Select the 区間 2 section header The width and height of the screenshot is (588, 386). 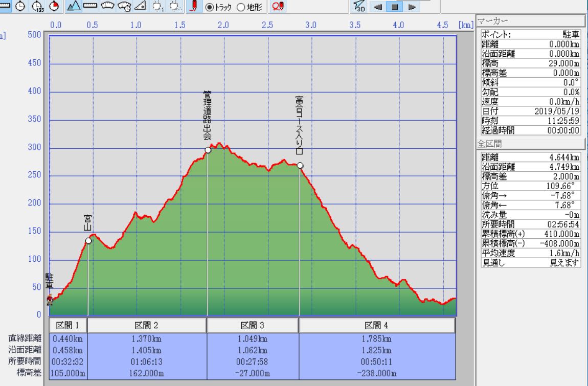tap(147, 326)
